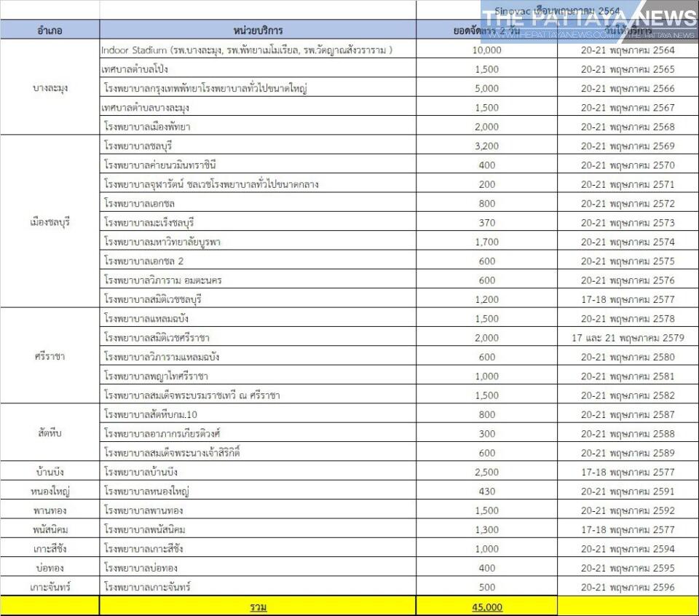699x616 pixels.
Task: Select the เทศบาลตำบลโป่ง cell
Action: pos(258,69)
